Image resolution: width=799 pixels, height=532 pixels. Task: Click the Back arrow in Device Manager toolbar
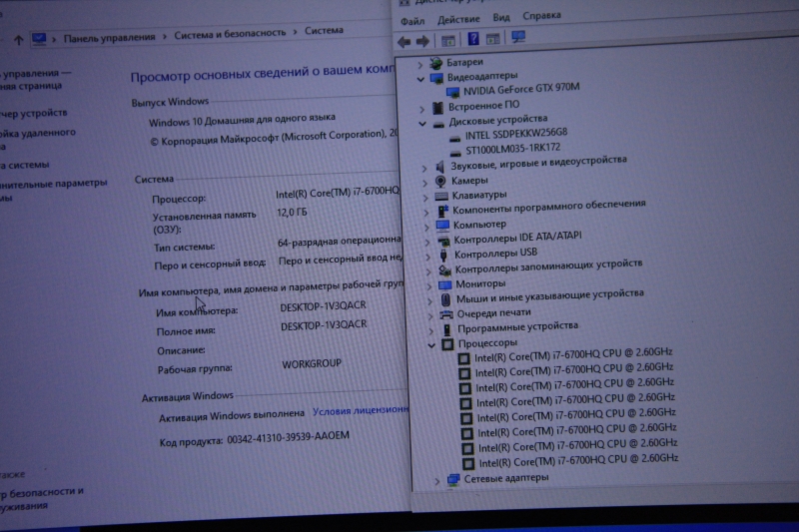click(x=404, y=42)
